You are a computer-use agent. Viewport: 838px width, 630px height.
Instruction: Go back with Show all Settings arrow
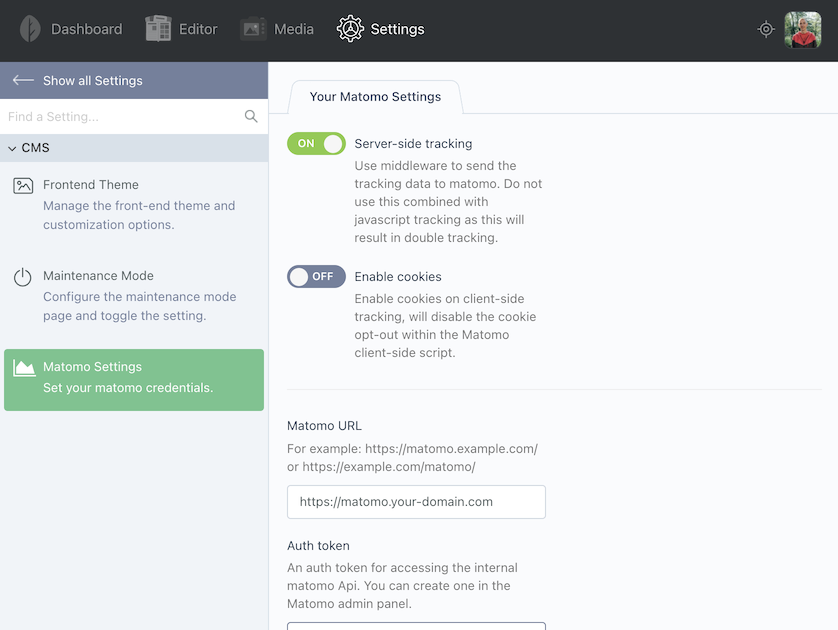tap(23, 80)
